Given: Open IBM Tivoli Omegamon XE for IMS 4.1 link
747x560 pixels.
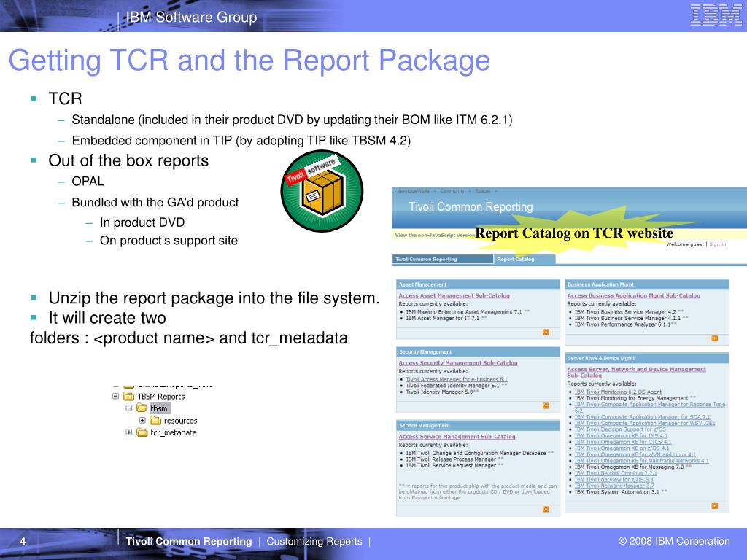Looking at the screenshot, I should coord(621,436).
